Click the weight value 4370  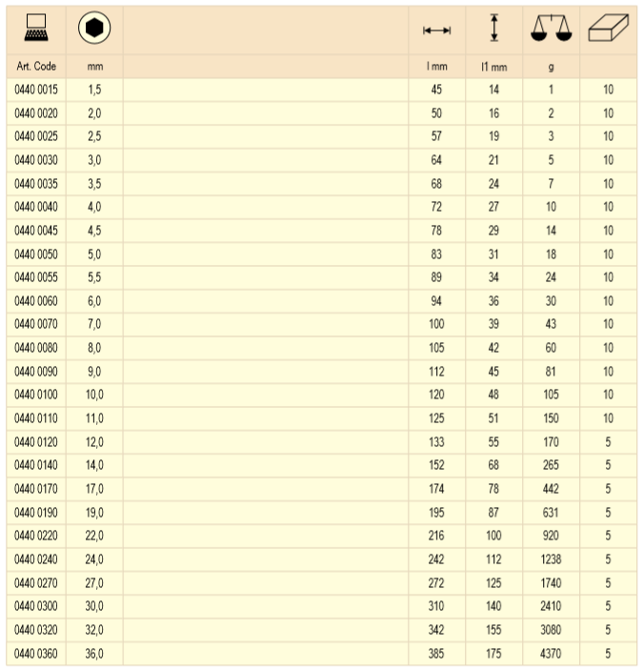551,654
